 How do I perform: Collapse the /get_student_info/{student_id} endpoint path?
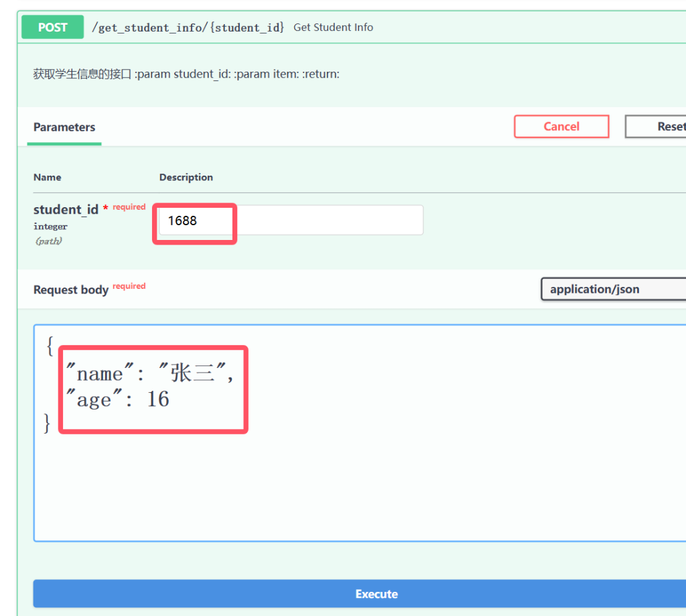click(x=188, y=27)
